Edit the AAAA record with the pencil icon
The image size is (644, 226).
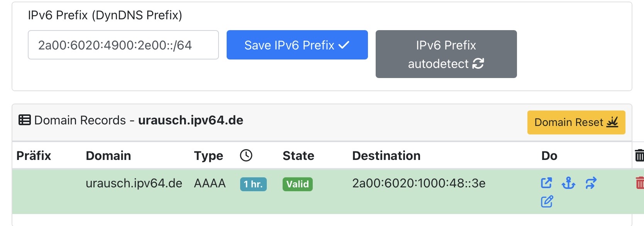coord(547,202)
